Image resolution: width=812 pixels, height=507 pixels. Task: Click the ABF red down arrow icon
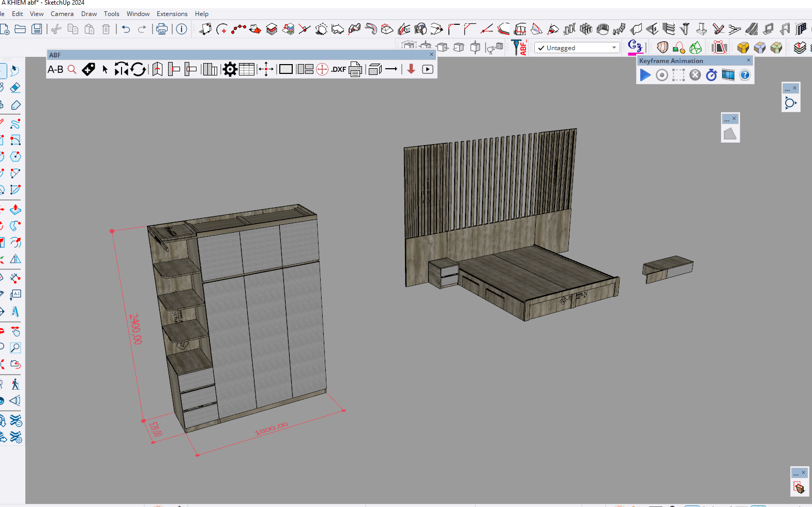411,69
